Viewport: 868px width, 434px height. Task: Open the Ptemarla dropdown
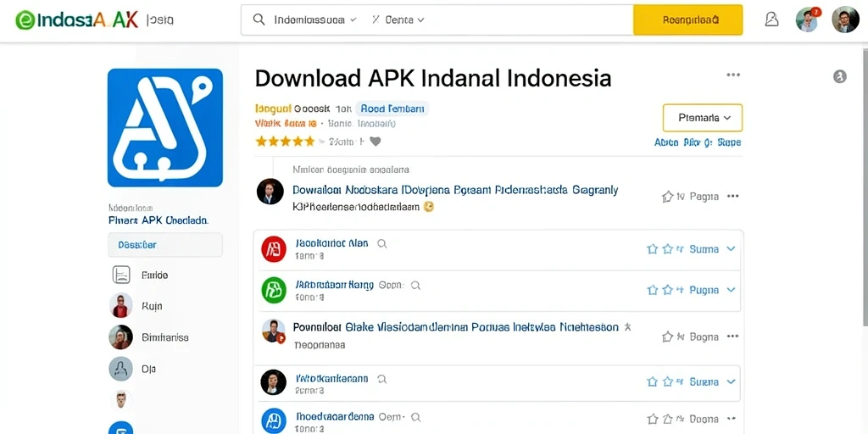pyautogui.click(x=703, y=117)
